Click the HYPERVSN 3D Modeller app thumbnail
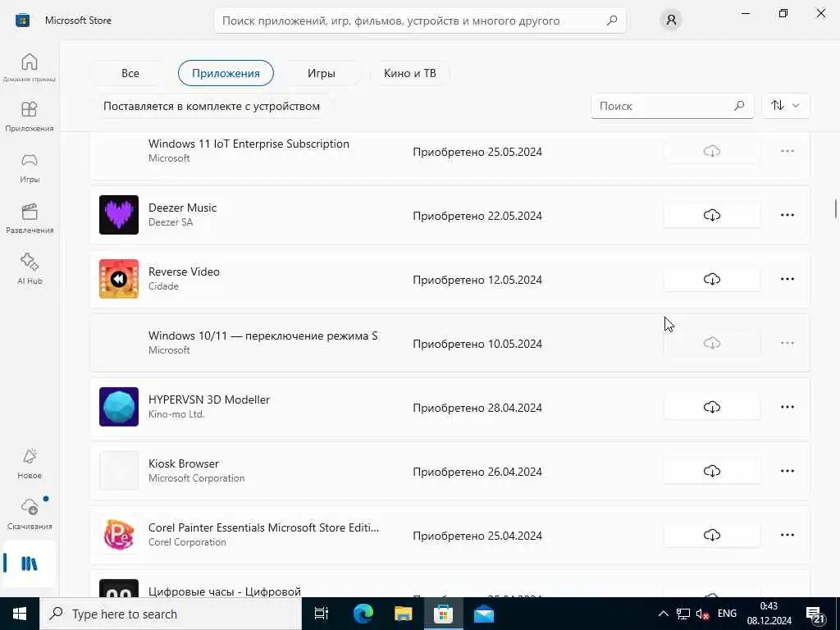The image size is (840, 630). point(119,407)
